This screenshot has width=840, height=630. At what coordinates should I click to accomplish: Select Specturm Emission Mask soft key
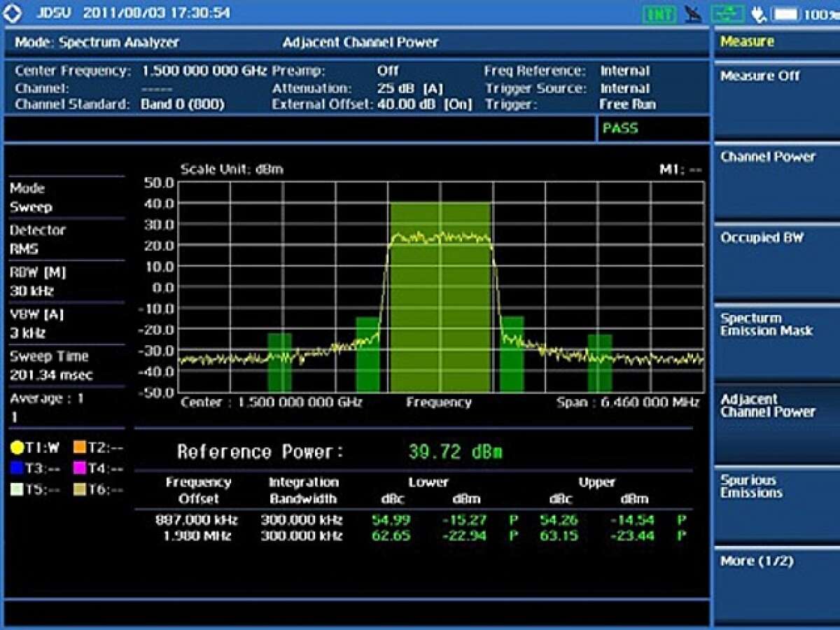point(777,342)
